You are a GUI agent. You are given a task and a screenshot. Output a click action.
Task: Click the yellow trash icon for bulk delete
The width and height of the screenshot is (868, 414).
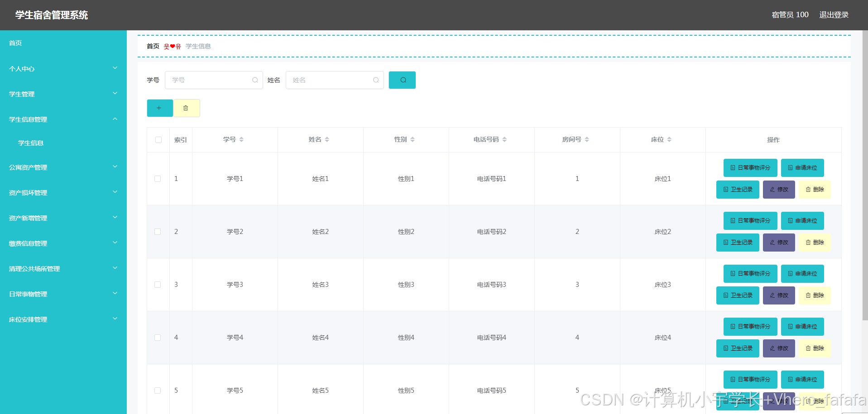coord(186,108)
